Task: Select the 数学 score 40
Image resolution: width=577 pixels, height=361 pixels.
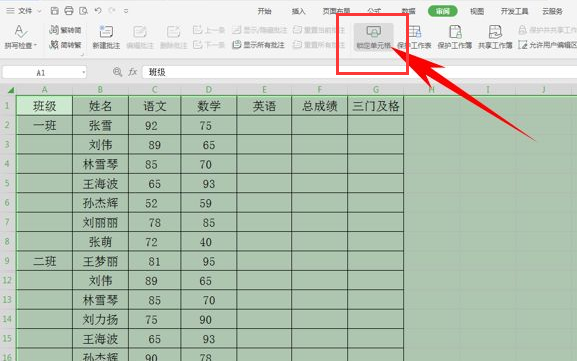Action: [209, 242]
